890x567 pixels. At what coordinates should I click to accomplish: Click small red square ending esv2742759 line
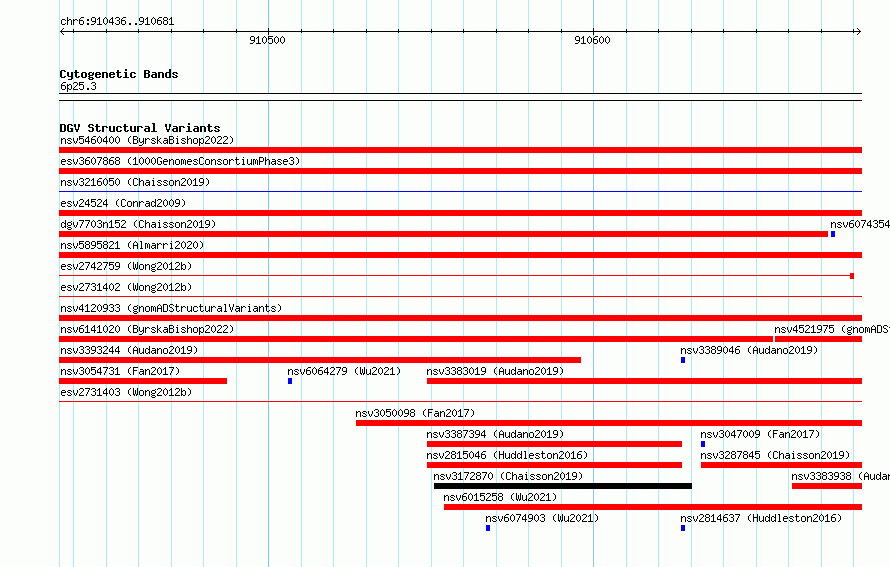852,276
